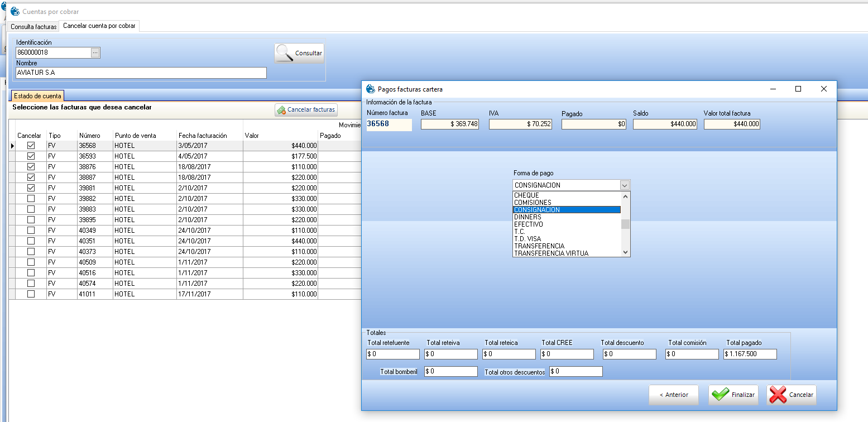Click the Total descuento input field
This screenshot has width=868, height=422.
coord(629,354)
